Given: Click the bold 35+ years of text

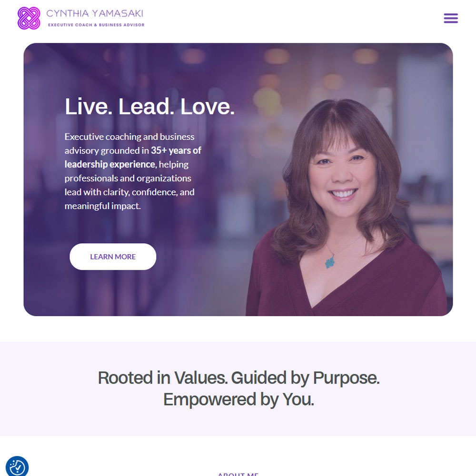Looking at the screenshot, I should click(176, 150).
